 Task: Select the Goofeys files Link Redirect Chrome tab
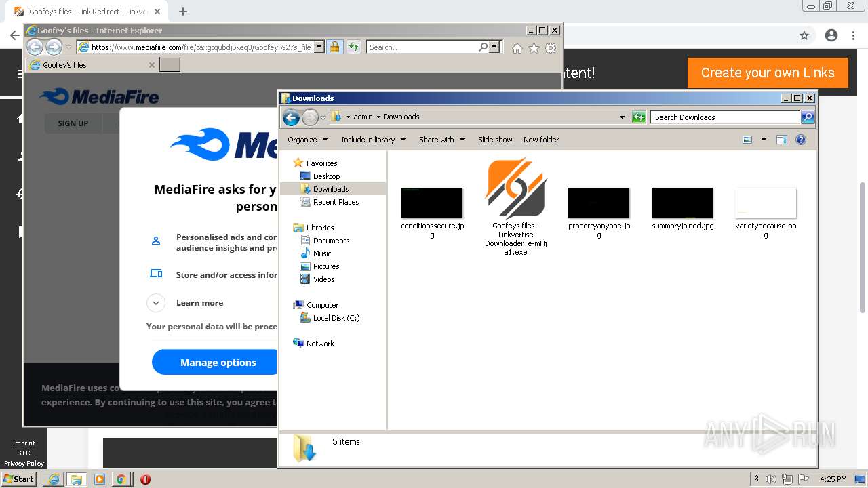click(87, 12)
